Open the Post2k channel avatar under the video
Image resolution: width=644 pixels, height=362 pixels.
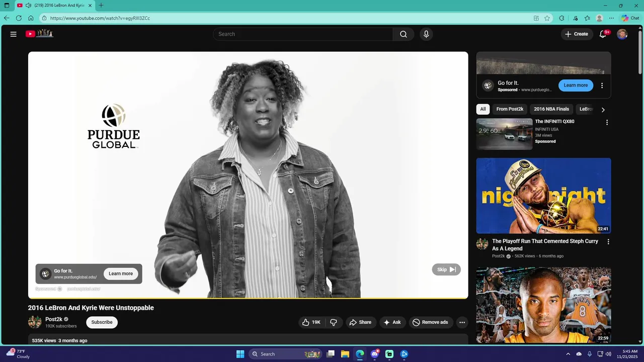35,322
